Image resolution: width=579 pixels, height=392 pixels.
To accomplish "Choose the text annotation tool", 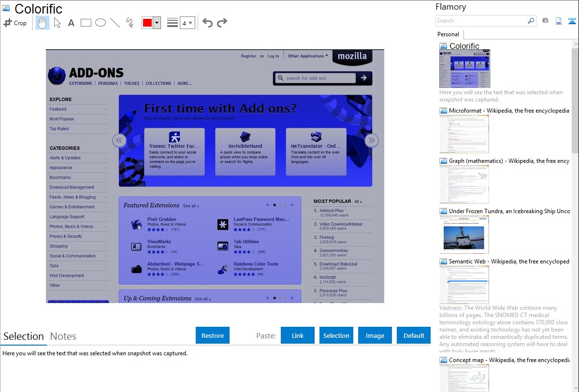I will pyautogui.click(x=71, y=23).
